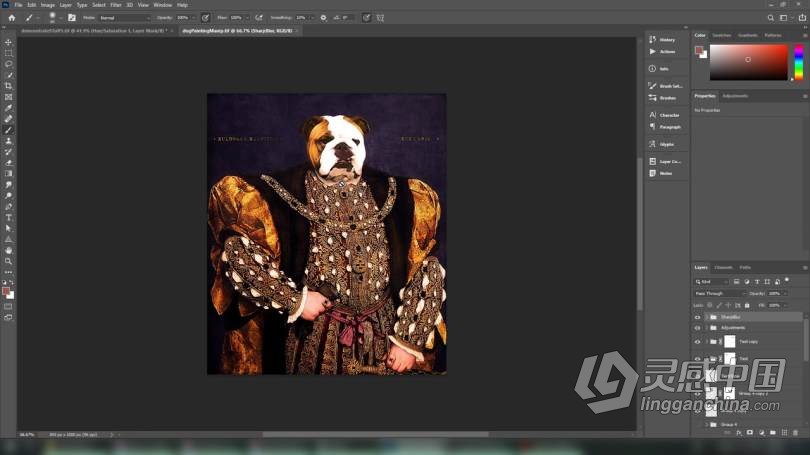Viewport: 810px width, 455px height.
Task: Open the layer filter Kind dropdown
Action: (x=711, y=282)
